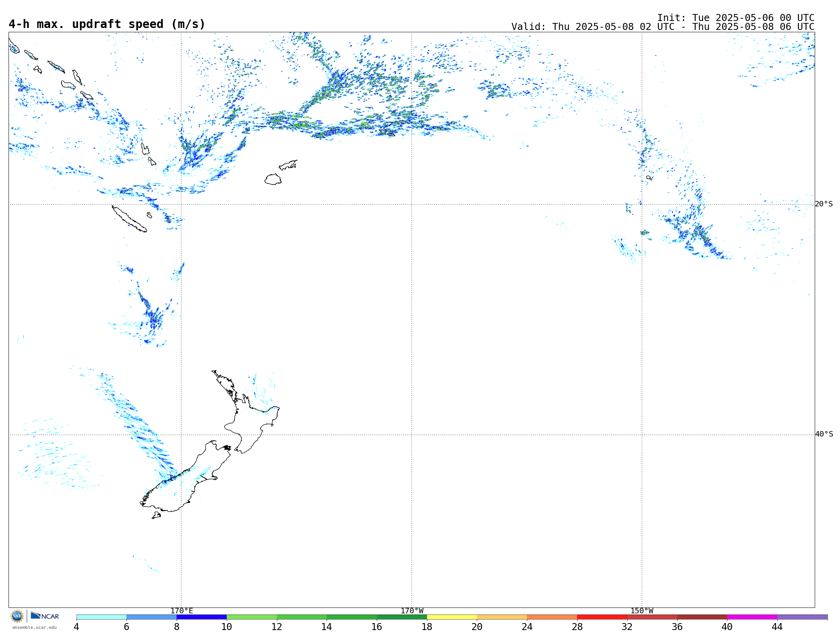Click the 10-12 light green color swatch
840x632 pixels.
pyautogui.click(x=252, y=617)
